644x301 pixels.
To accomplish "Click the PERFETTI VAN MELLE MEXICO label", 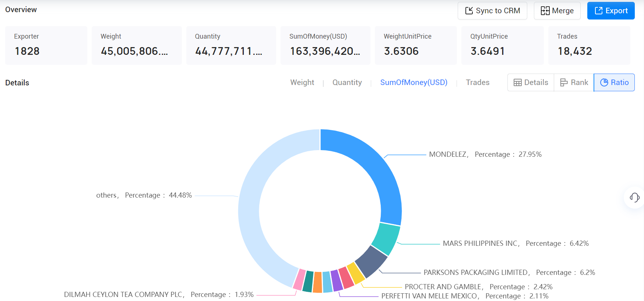I will coord(465,296).
